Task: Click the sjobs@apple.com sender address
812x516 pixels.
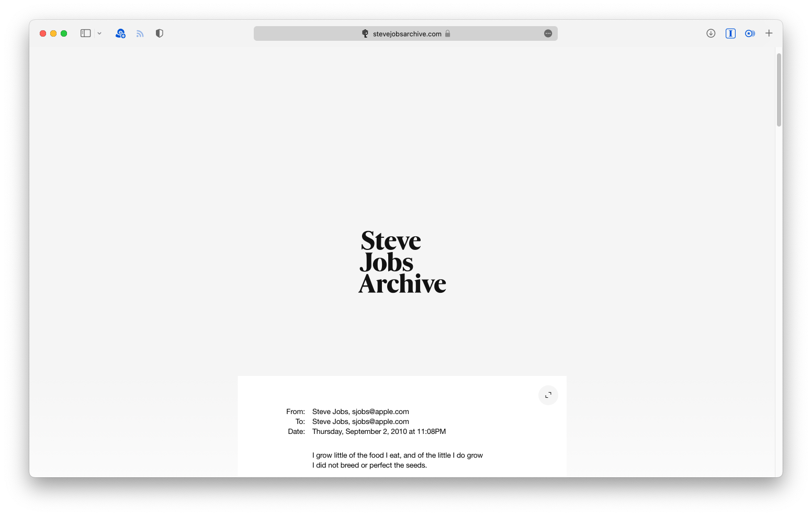Action: pyautogui.click(x=381, y=411)
